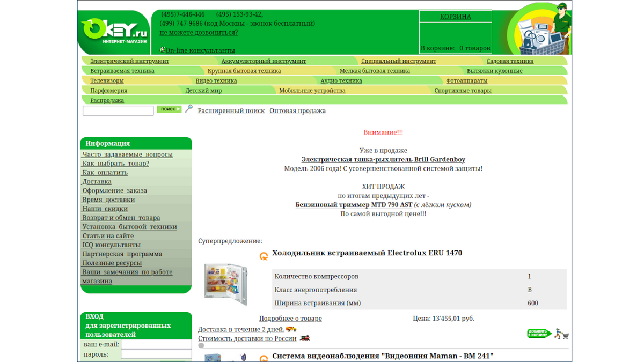Click the green Добавить в корзину button
644x362 pixels.
[x=539, y=334]
